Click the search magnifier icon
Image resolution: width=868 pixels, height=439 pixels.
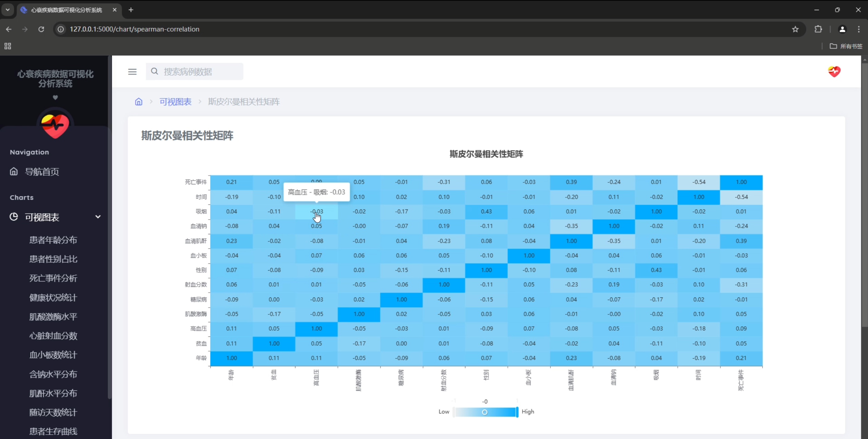pyautogui.click(x=155, y=71)
